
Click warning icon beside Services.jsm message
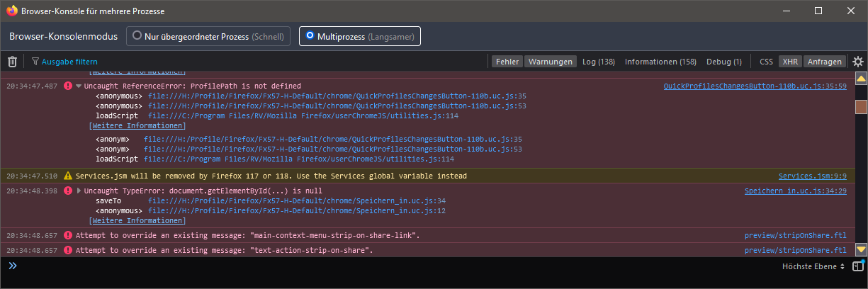(x=68, y=176)
